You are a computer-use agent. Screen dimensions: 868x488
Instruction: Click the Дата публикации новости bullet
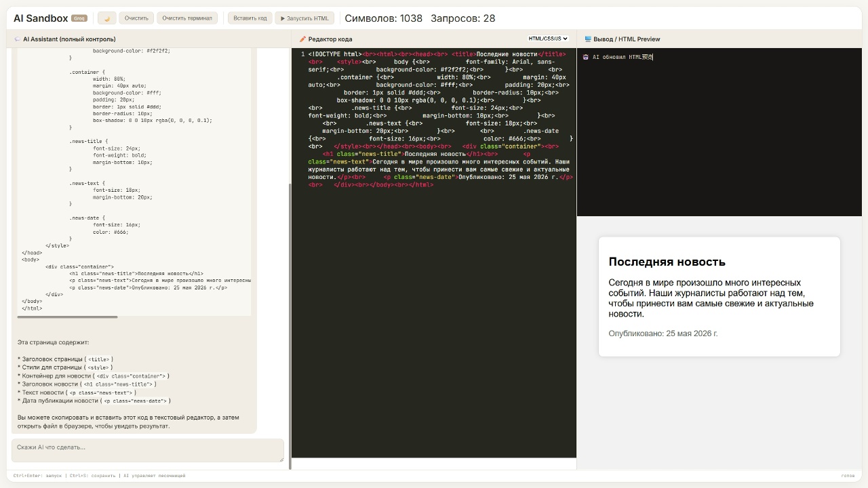tap(94, 401)
